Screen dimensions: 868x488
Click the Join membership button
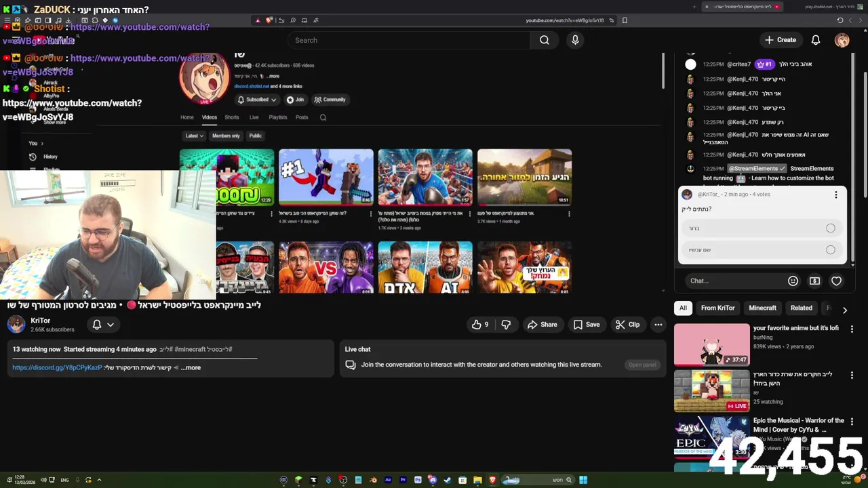(x=295, y=100)
